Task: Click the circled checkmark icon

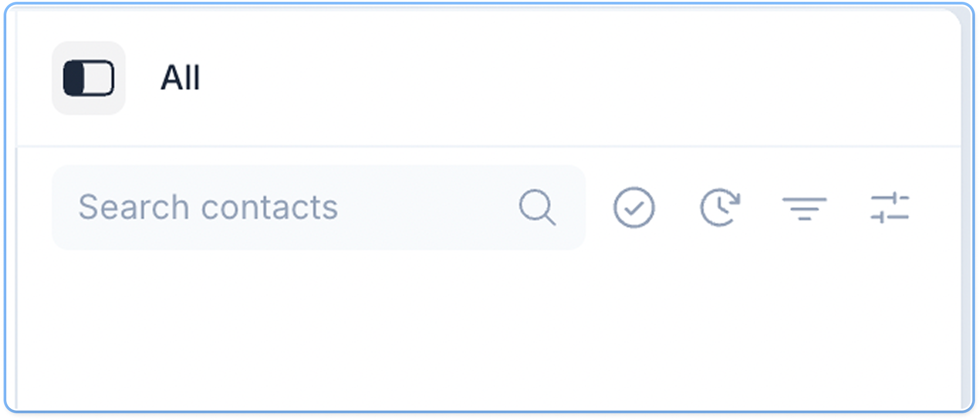Action: coord(634,208)
